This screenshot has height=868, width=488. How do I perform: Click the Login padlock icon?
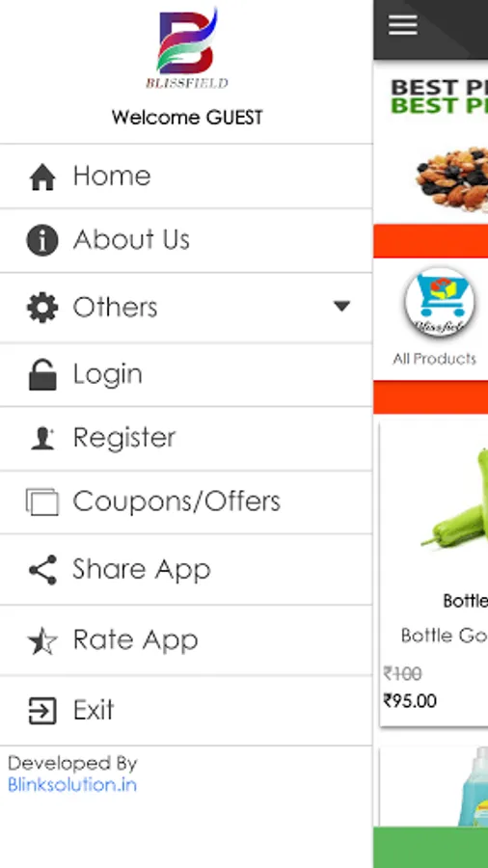click(x=42, y=375)
